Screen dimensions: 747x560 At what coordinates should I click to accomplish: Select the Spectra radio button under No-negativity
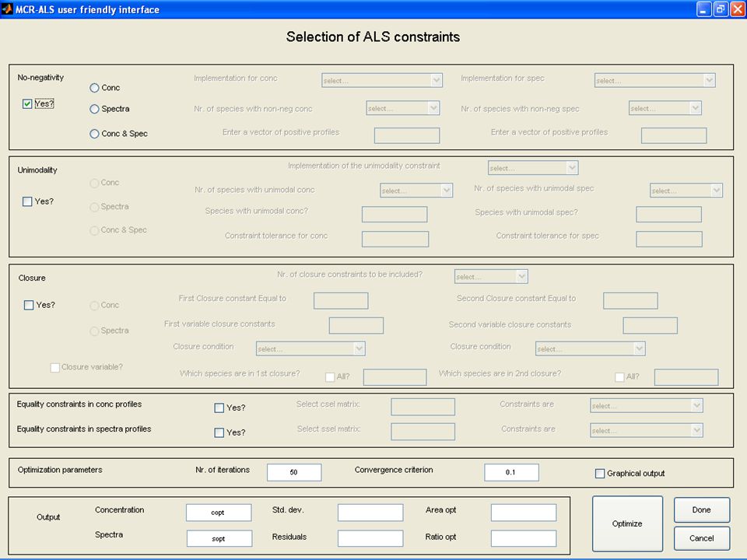[94, 109]
